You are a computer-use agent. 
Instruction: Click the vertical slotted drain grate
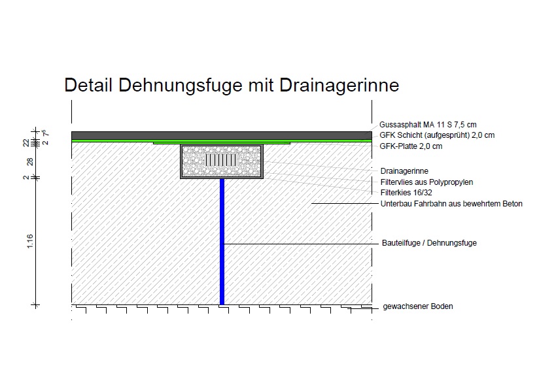pos(221,159)
